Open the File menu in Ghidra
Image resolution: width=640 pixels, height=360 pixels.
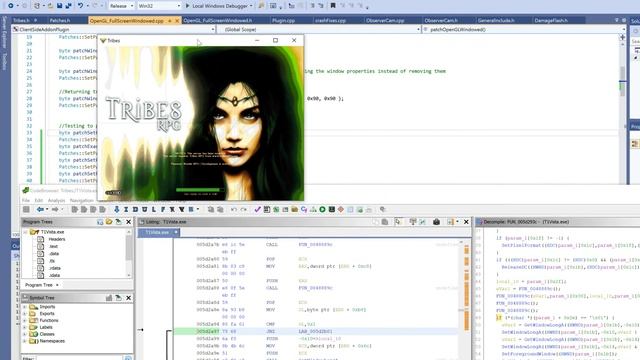point(26,200)
